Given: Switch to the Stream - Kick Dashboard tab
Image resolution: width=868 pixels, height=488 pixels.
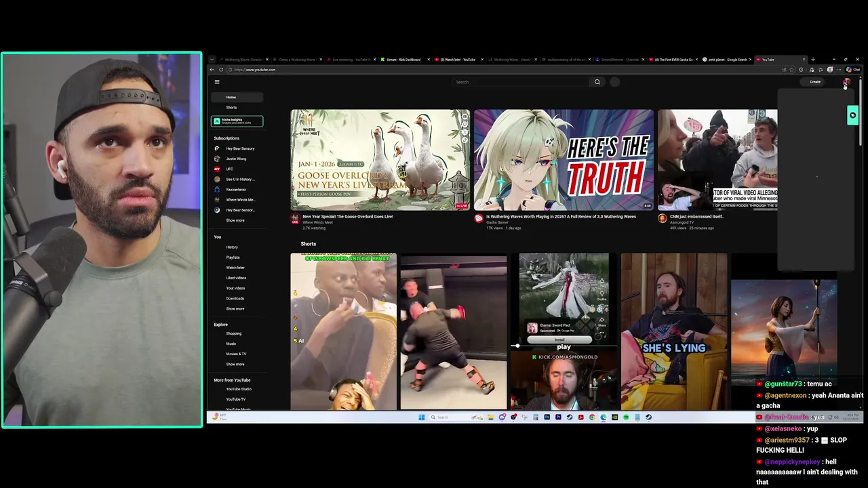Looking at the screenshot, I should (403, 60).
